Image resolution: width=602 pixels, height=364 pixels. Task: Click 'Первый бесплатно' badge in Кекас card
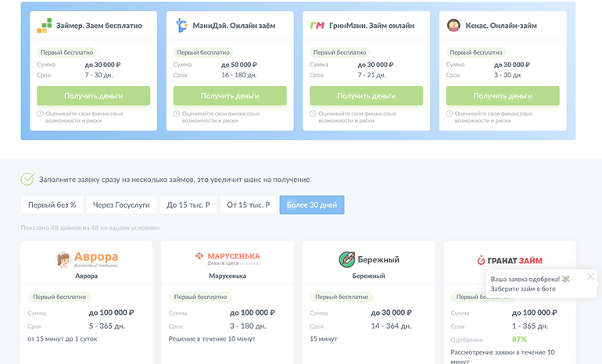coord(476,52)
